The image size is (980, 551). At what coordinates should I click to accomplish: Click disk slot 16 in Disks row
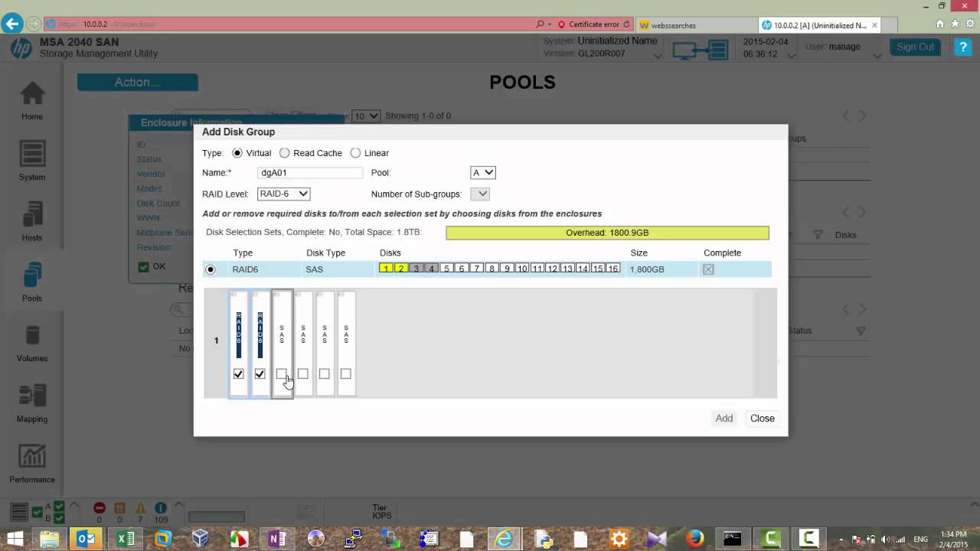[x=612, y=269]
